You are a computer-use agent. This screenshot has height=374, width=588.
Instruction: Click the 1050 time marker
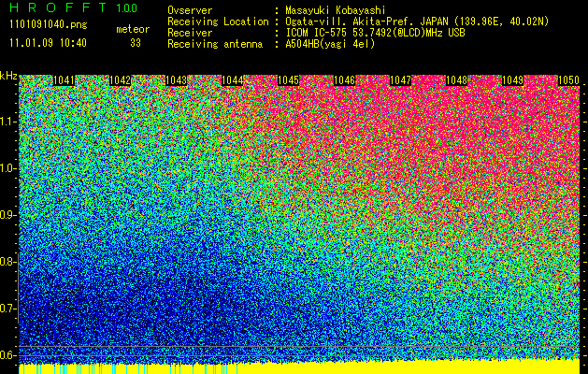[569, 80]
